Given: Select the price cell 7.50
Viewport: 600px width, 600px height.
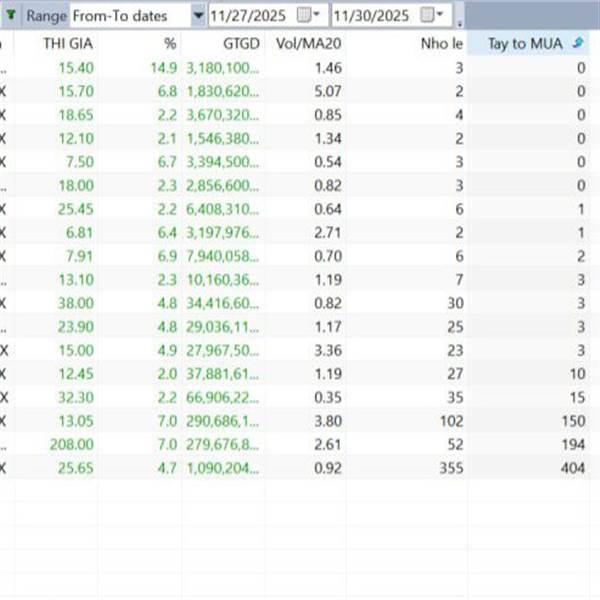Looking at the screenshot, I should click(80, 162).
